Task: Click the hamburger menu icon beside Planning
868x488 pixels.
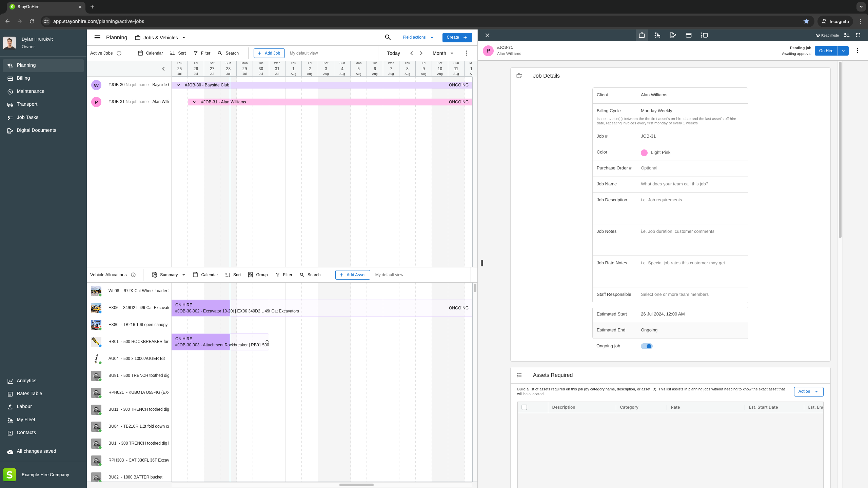Action: tap(97, 38)
